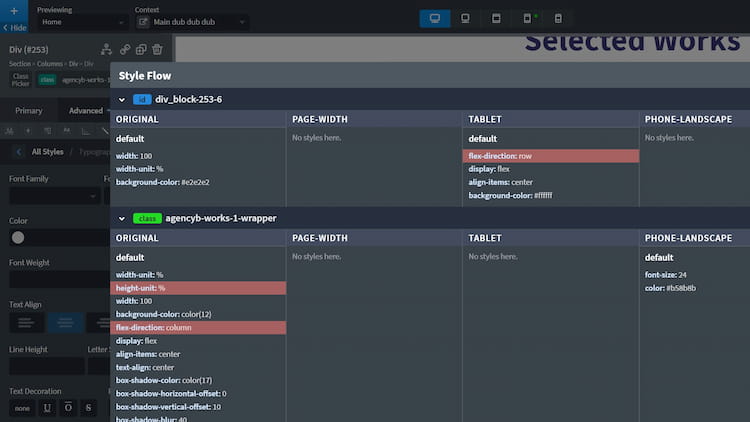The image size is (750, 422).
Task: Choose left text alignment
Action: pos(26,323)
